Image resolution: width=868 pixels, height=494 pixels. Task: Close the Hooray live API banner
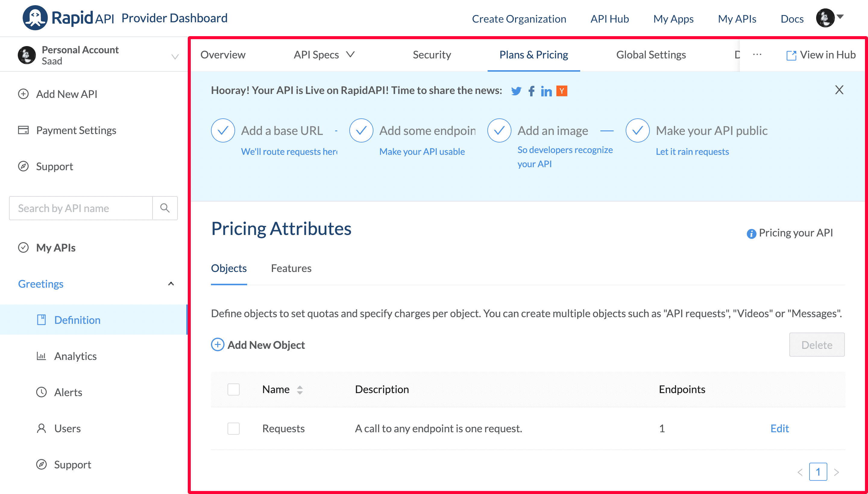click(x=839, y=90)
